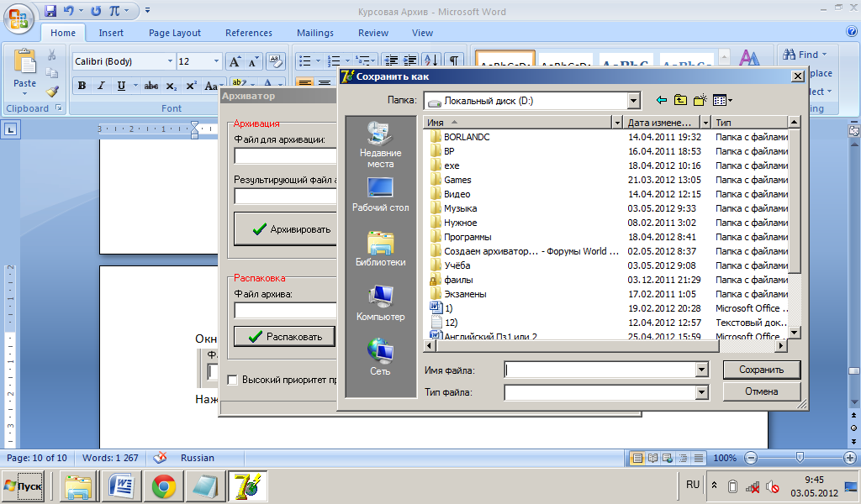This screenshot has width=861, height=504.
Task: Apply superscript formatting
Action: (191, 86)
